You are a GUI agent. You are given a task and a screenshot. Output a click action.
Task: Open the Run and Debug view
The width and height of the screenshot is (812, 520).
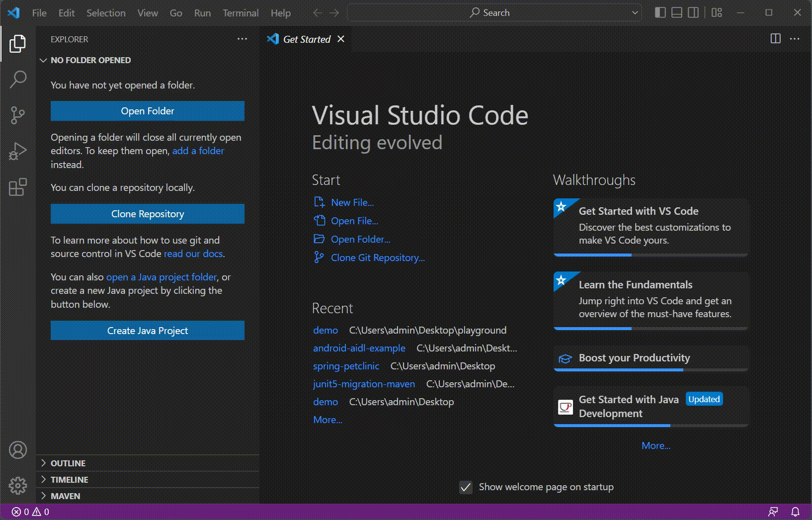pos(18,151)
